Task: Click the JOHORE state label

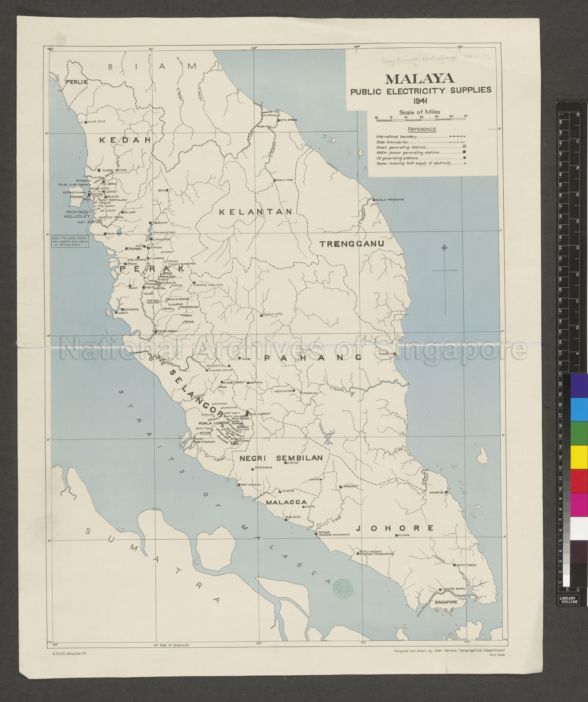Action: pos(394,528)
